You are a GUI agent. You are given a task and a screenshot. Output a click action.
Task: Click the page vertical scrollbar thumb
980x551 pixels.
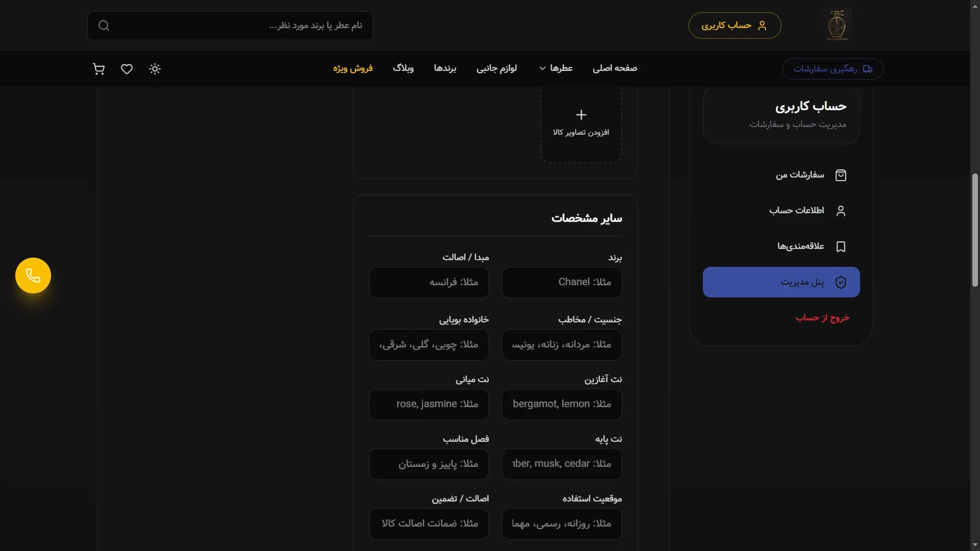[975, 230]
